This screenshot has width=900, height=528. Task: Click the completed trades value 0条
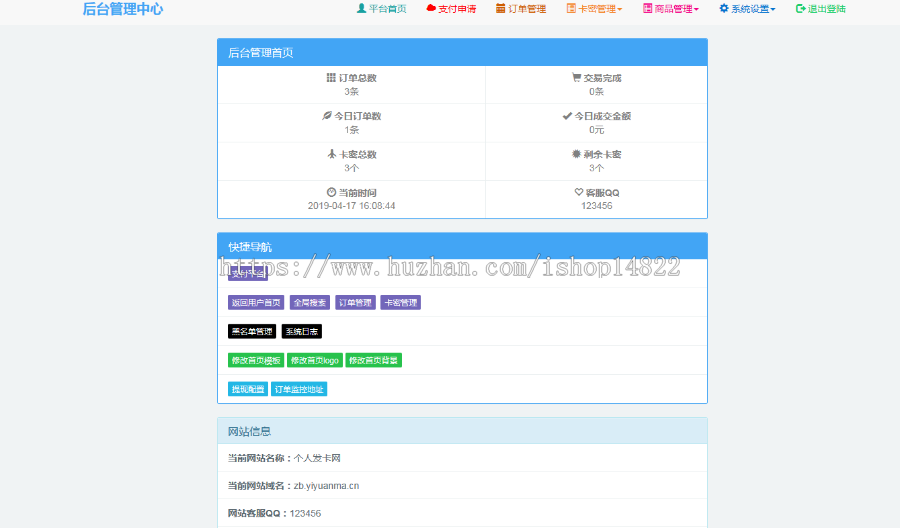pos(596,91)
